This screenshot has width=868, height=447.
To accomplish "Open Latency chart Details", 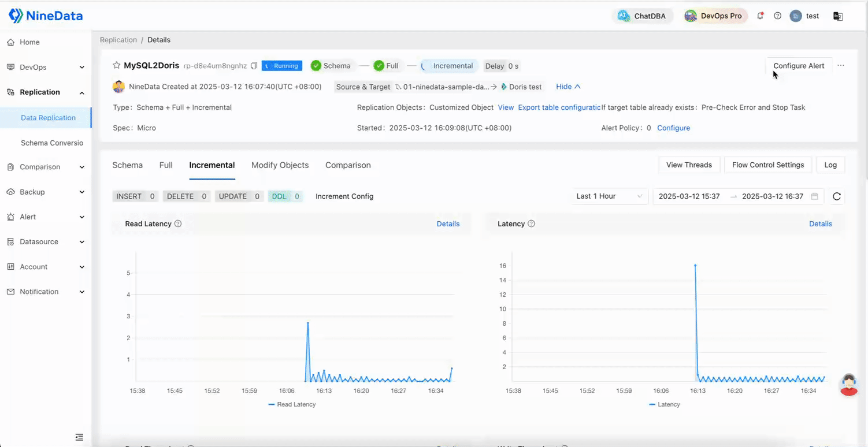I will (821, 223).
